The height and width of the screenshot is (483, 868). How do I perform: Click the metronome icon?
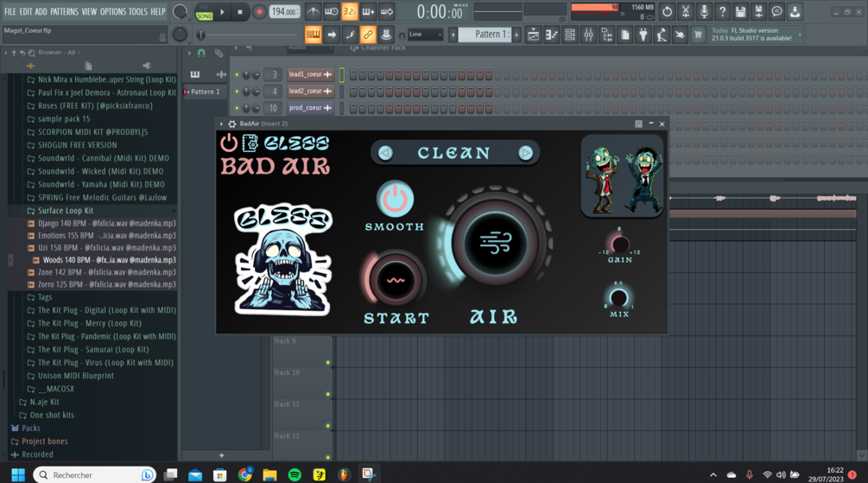coord(313,11)
